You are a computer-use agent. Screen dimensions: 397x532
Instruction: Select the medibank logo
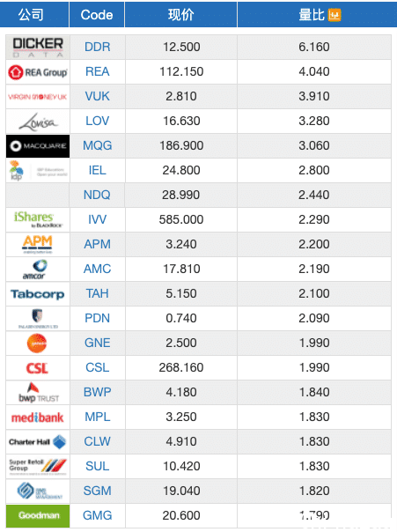[38, 417]
